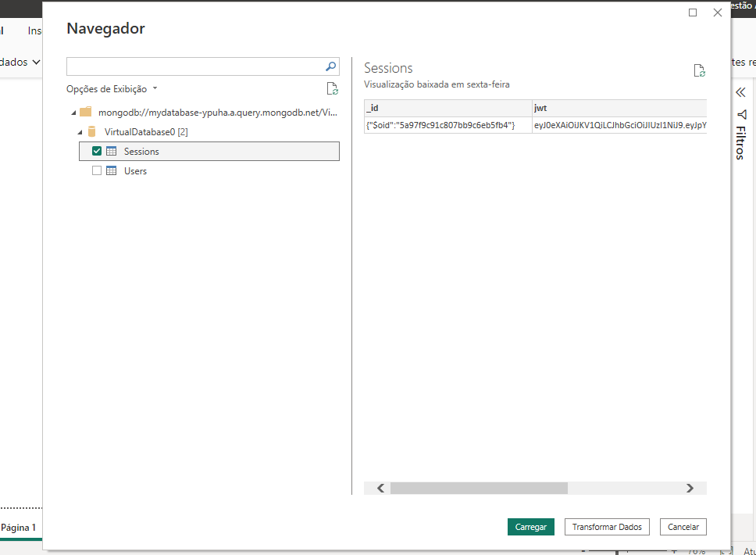Check the Users table checkbox
The width and height of the screenshot is (756, 555).
click(97, 171)
